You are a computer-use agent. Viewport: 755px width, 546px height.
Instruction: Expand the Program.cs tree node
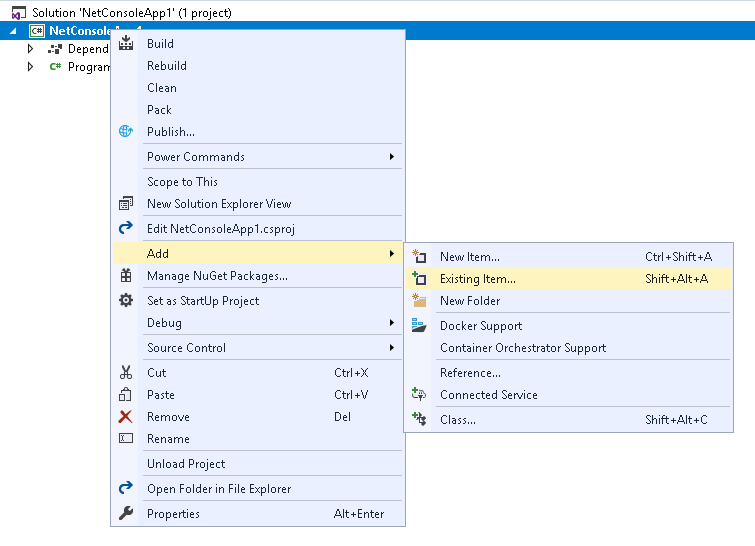coord(31,67)
